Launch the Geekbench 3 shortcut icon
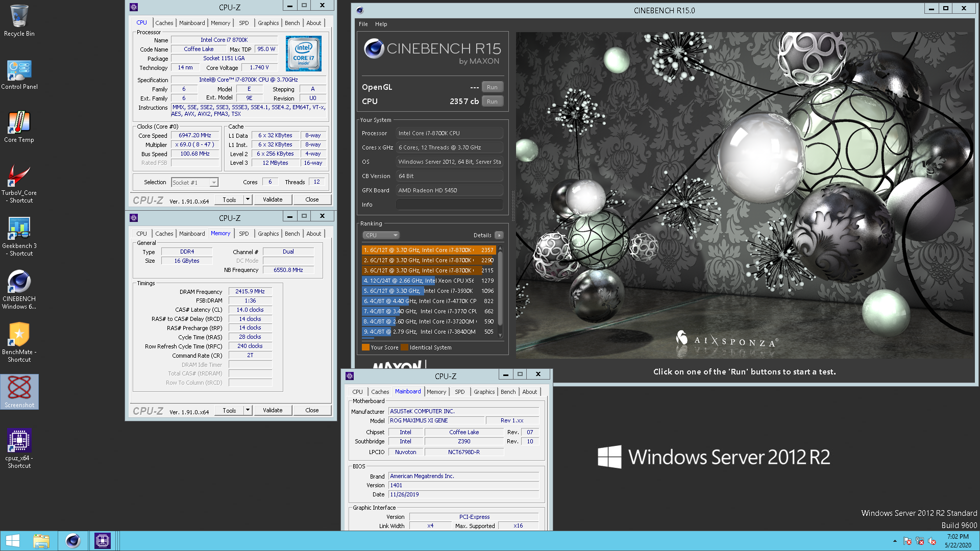The width and height of the screenshot is (980, 551). [x=19, y=237]
